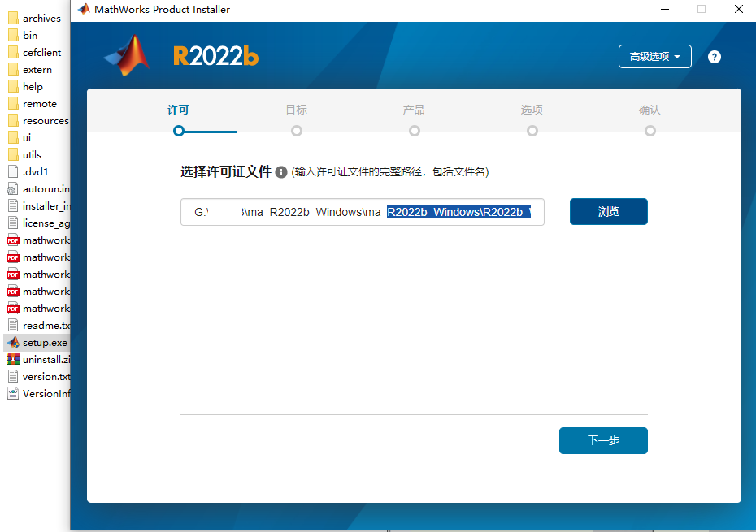Viewport: 756px width, 532px height.
Task: Click the 'archives' folder name
Action: (x=42, y=19)
